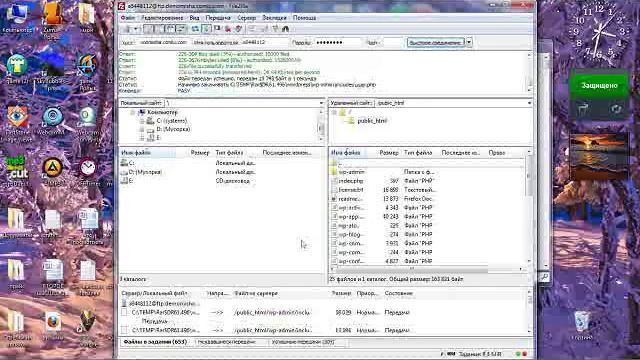640x360 pixels.
Task: Switch to Успешные передачи tab
Action: [x=303, y=342]
